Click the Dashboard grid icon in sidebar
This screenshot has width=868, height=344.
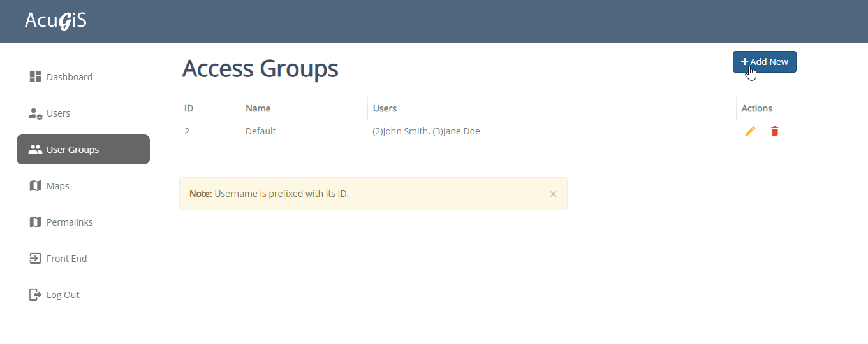(35, 77)
